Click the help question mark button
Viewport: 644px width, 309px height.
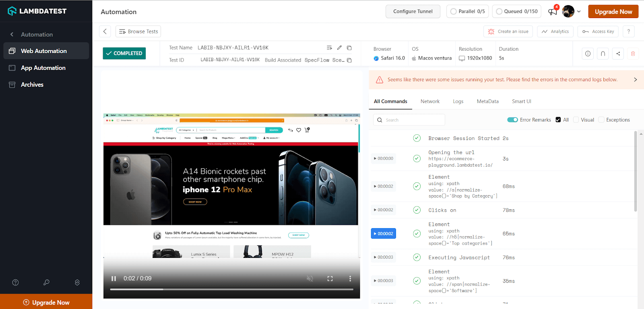(x=628, y=31)
